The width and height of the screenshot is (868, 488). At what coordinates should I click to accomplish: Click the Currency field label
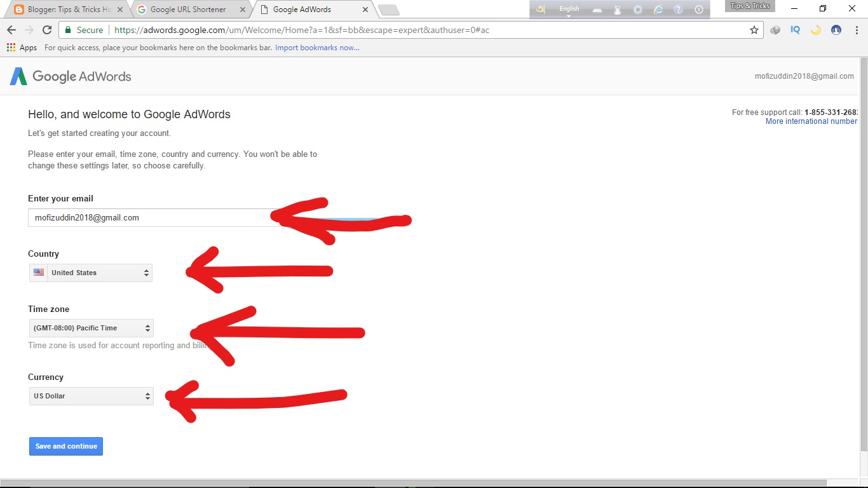pos(46,377)
